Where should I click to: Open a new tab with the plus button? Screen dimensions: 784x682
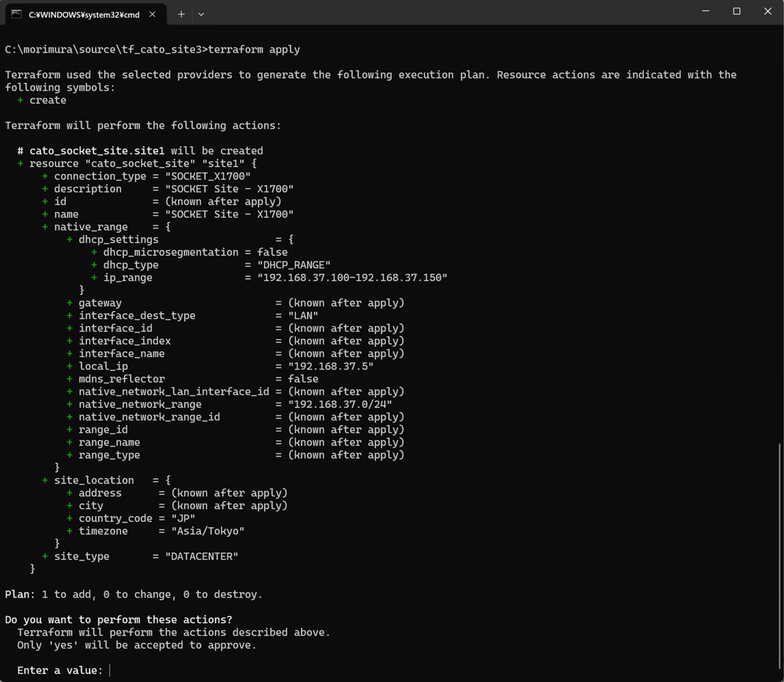point(181,14)
